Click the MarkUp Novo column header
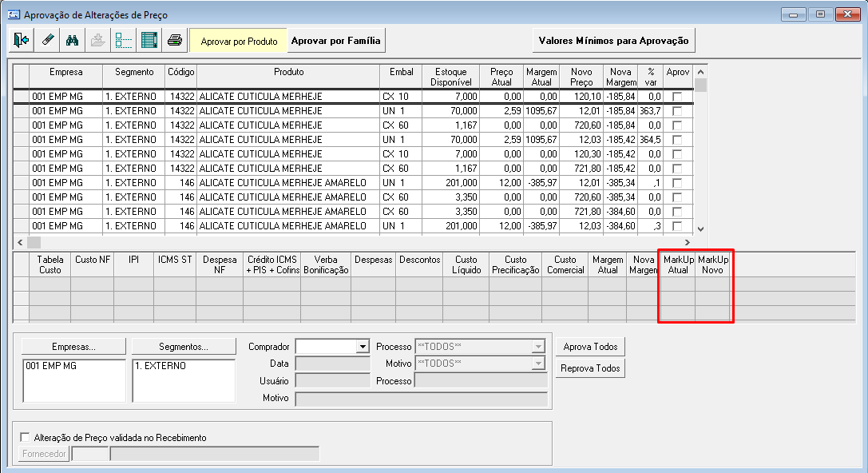 [713, 264]
